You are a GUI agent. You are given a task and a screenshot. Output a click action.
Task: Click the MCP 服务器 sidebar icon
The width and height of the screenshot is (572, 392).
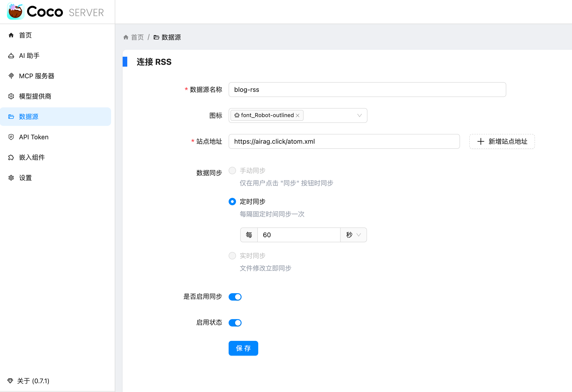click(11, 76)
